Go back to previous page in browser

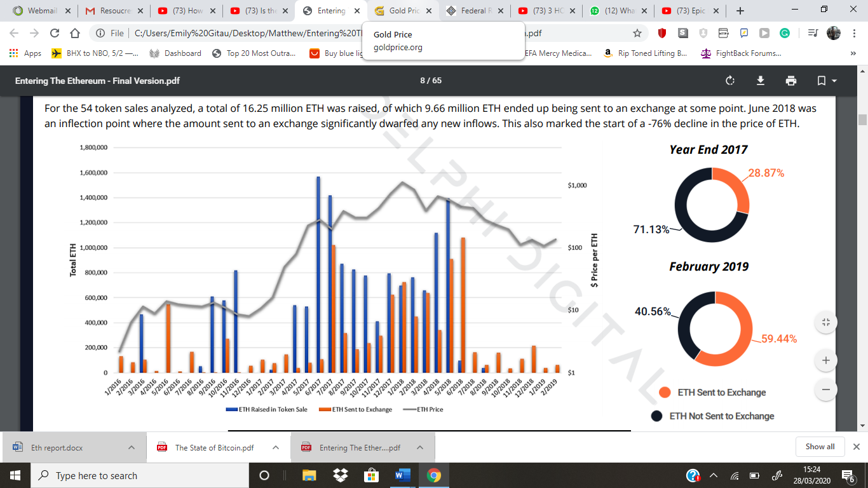point(15,33)
